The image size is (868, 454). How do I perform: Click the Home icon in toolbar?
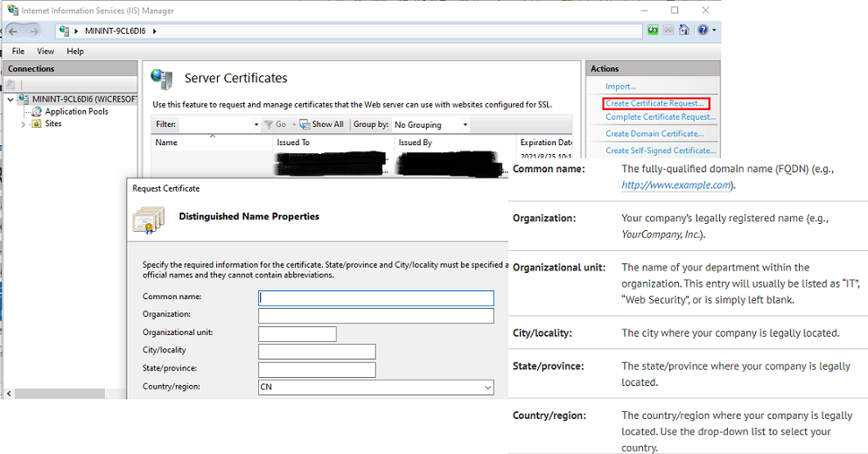pyautogui.click(x=684, y=30)
